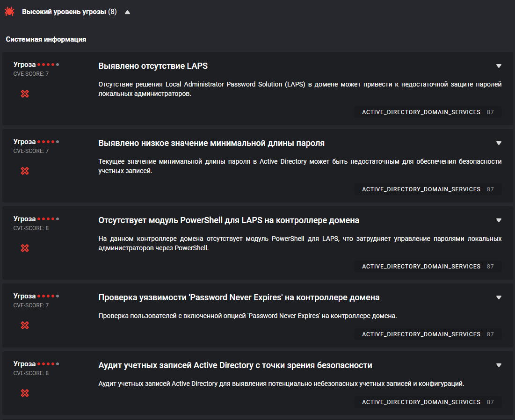Click red X icon for missing LAPS threat
The image size is (515, 420).
pos(25,94)
